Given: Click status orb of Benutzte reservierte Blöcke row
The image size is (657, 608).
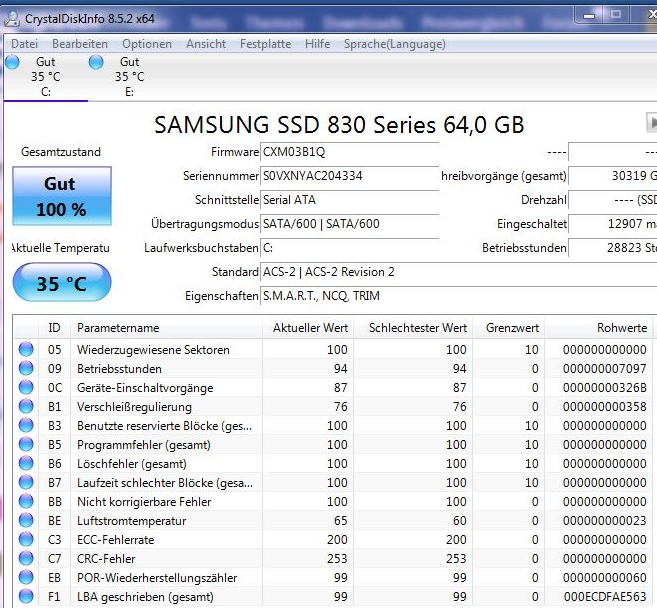Looking at the screenshot, I should tap(26, 426).
